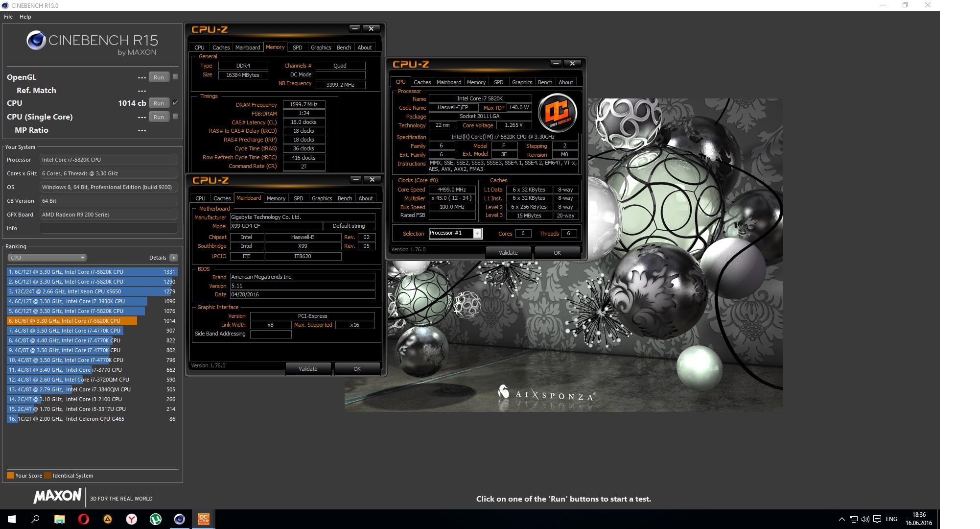Open File Explorer from the taskbar
The height and width of the screenshot is (529, 980).
coord(59,519)
